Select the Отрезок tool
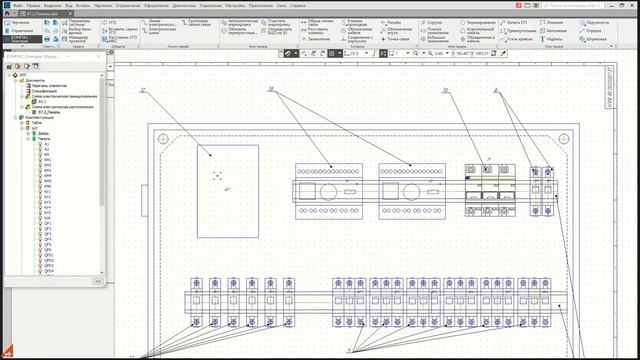The image size is (640, 360). (590, 31)
